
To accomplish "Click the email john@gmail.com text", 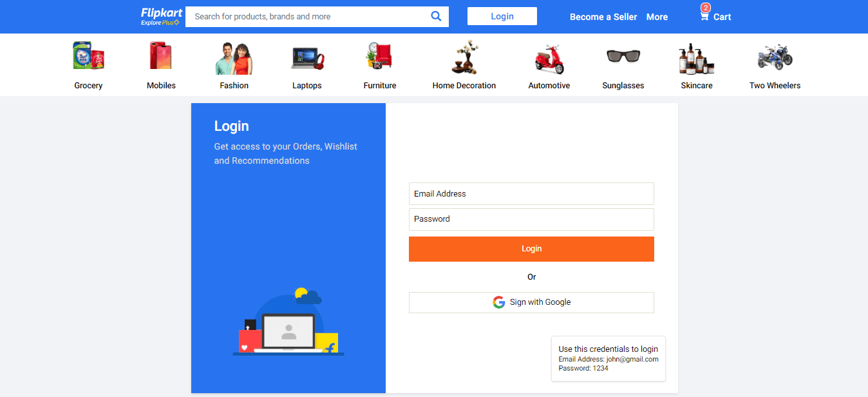I will coord(632,359).
